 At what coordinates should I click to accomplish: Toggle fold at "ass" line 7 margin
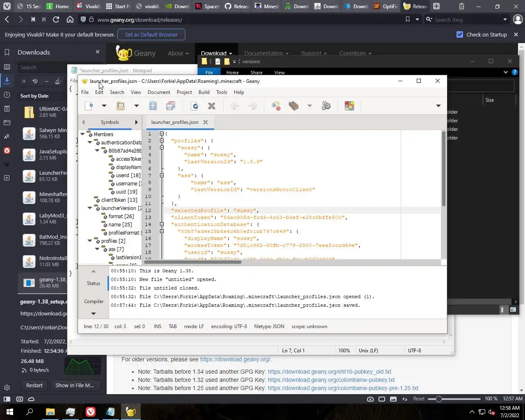pos(162,176)
